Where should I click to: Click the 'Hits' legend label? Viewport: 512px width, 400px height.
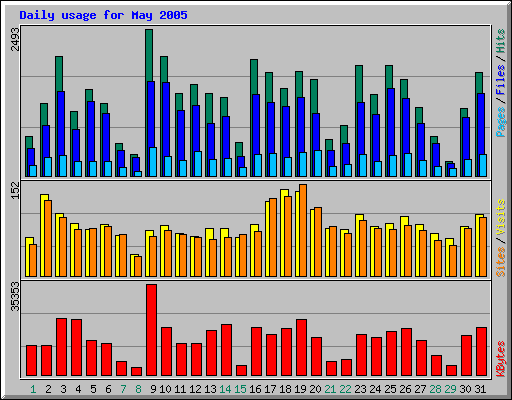[x=500, y=41]
